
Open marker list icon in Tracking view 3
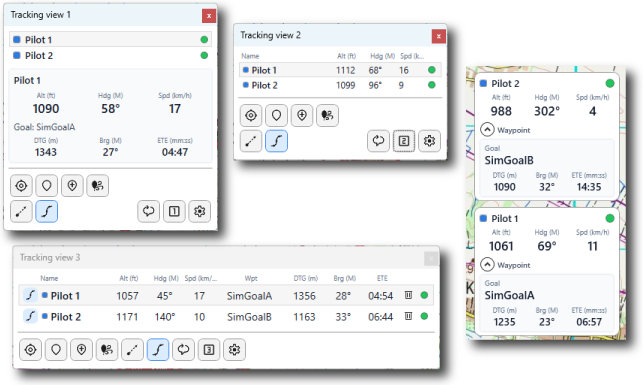[107, 350]
